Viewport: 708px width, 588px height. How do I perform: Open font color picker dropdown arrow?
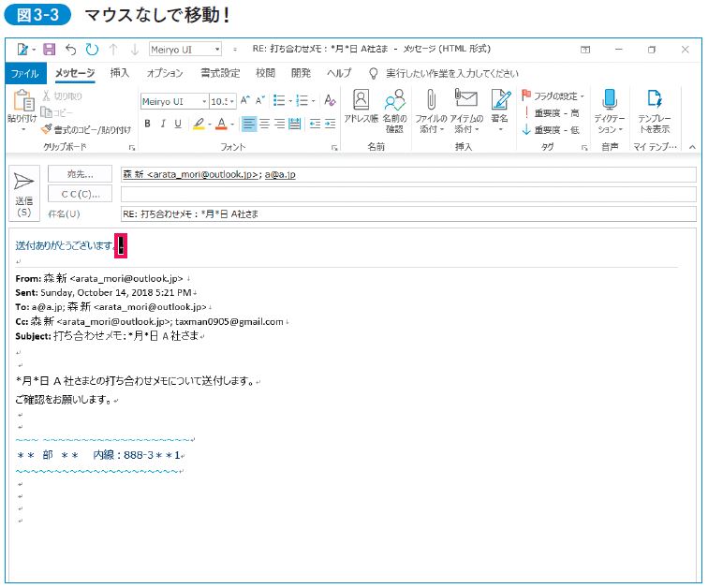[x=232, y=125]
